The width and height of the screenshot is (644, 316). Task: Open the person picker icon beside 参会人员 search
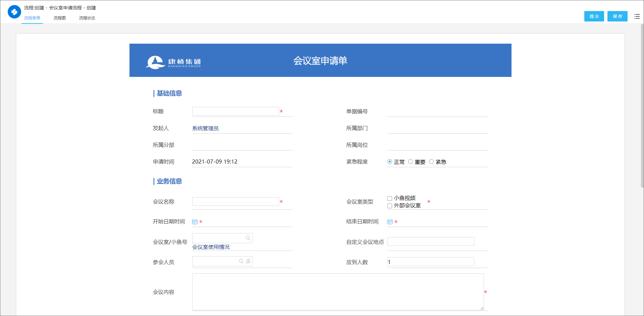tap(248, 261)
